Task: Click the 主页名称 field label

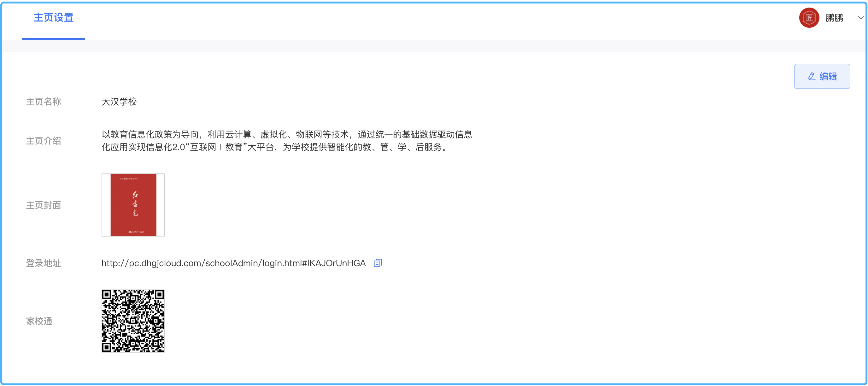Action: 43,102
